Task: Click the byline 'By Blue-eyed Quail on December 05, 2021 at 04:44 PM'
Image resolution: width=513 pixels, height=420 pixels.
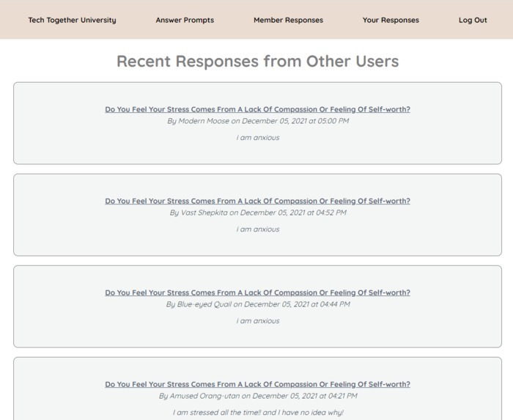Action: 258,304
